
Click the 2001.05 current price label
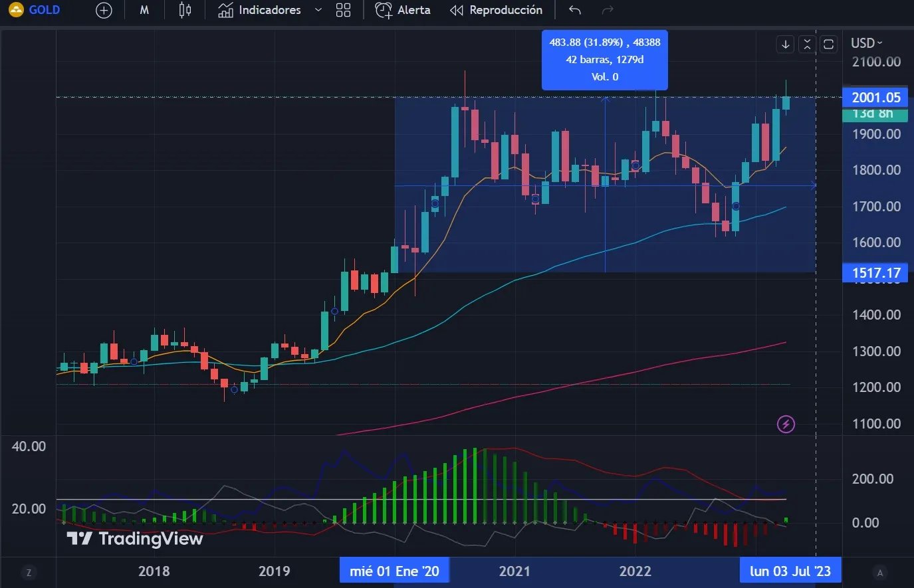tap(875, 98)
